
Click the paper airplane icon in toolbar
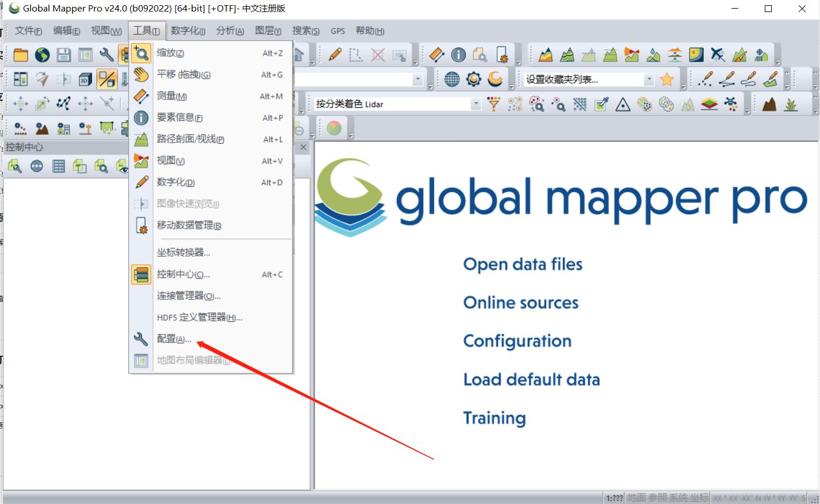42,79
